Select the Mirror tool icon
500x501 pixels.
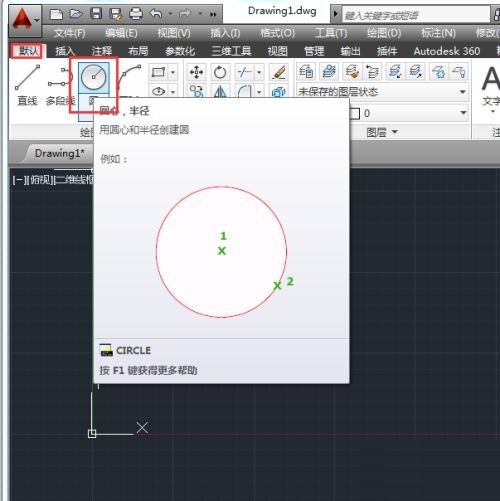pyautogui.click(x=220, y=91)
